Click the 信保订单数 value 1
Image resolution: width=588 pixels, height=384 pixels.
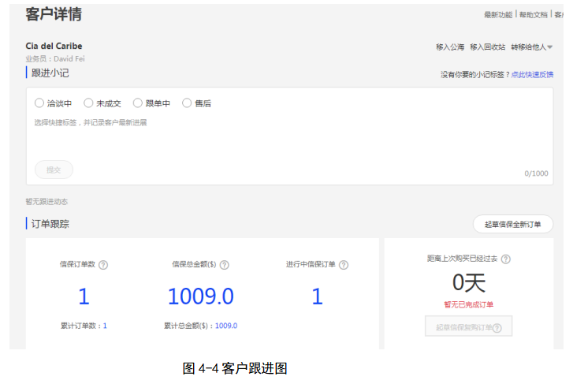tap(84, 296)
